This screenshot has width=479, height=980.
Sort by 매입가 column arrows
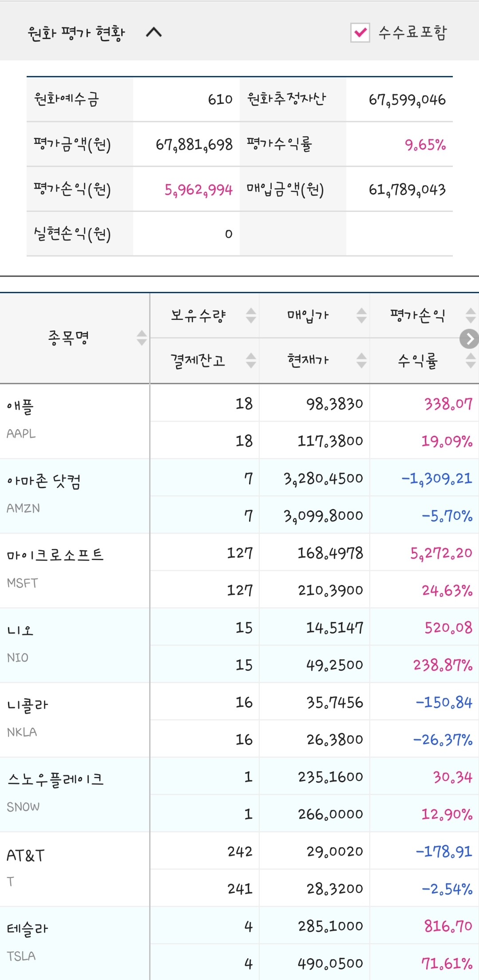[362, 315]
